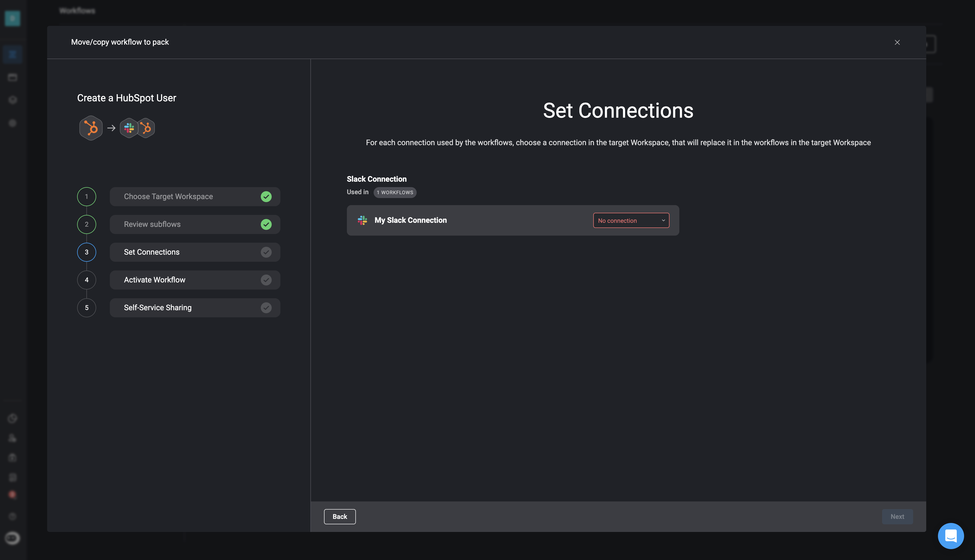Viewport: 975px width, 560px height.
Task: Click green checkmark on Choose Target Workspace
Action: [x=266, y=197]
